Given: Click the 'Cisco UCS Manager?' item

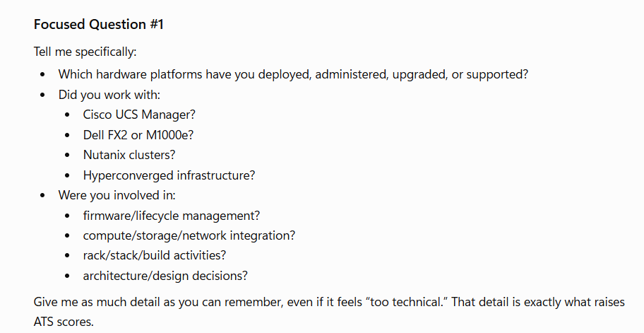Looking at the screenshot, I should point(139,115).
